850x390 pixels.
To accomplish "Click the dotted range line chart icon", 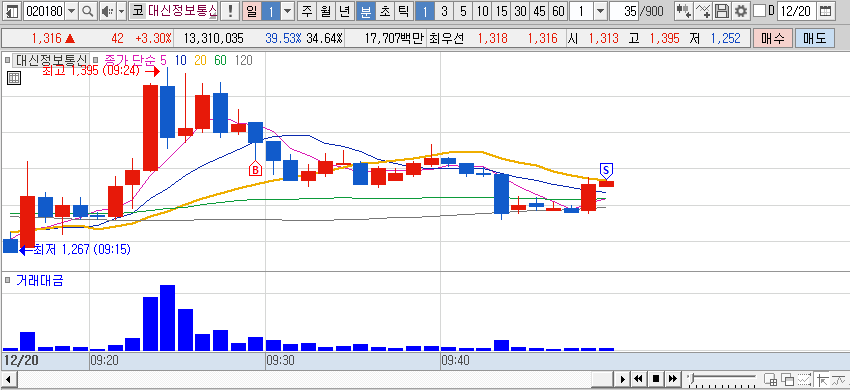I will pos(805,379).
